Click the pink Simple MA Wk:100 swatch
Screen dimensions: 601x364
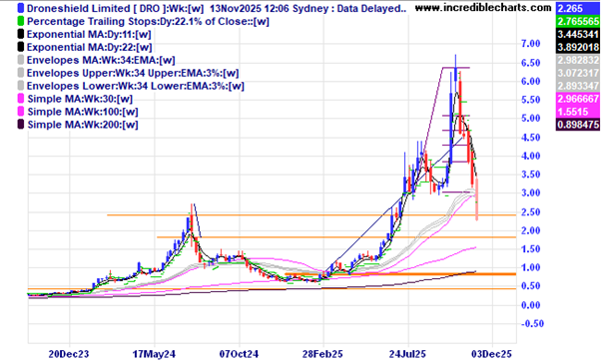pyautogui.click(x=21, y=112)
